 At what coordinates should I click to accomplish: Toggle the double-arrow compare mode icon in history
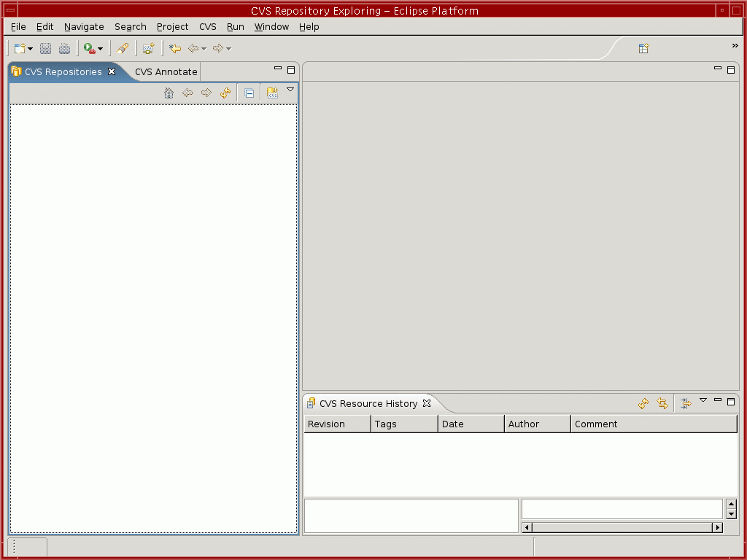686,404
